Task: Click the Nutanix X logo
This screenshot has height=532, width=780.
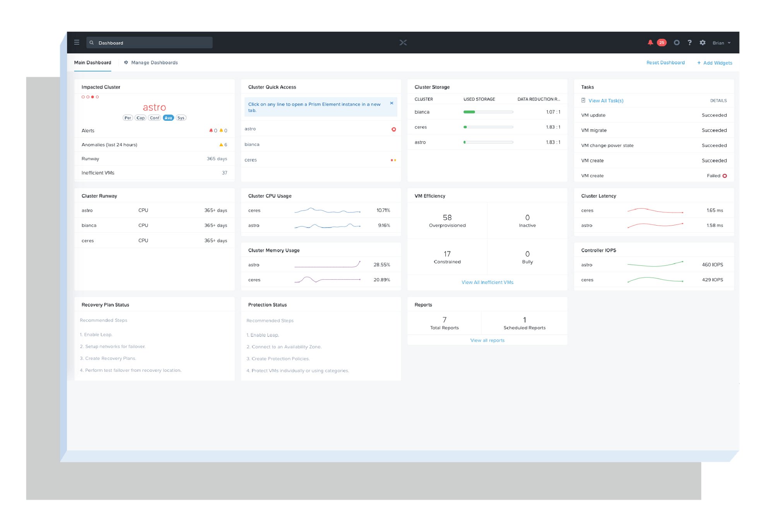Action: click(403, 43)
